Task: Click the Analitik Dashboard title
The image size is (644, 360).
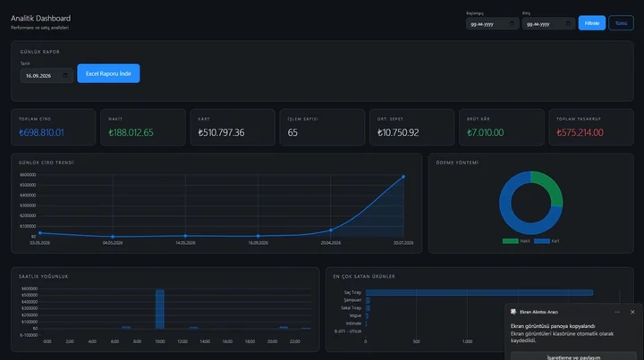Action: point(40,18)
